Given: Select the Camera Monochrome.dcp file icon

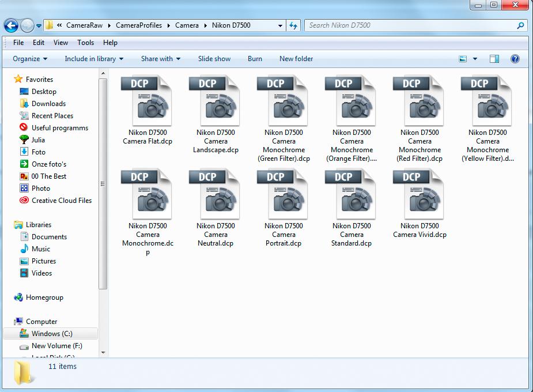Looking at the screenshot, I should 146,194.
